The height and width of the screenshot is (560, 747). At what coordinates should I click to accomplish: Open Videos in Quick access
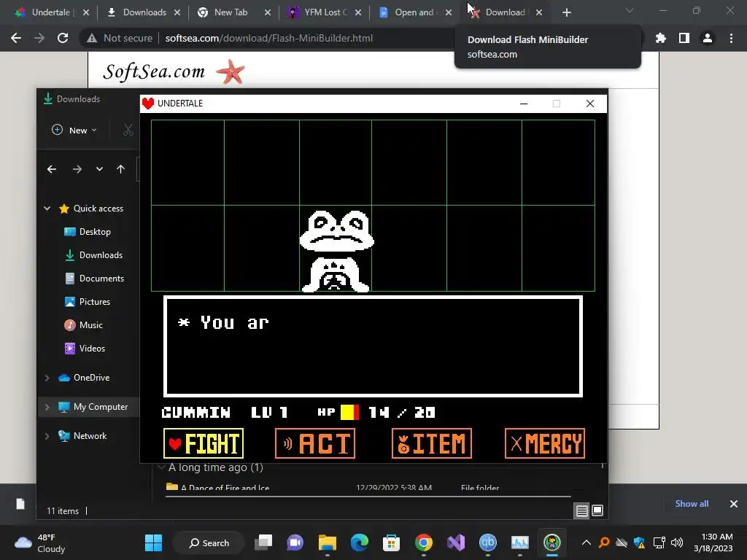[85, 349]
